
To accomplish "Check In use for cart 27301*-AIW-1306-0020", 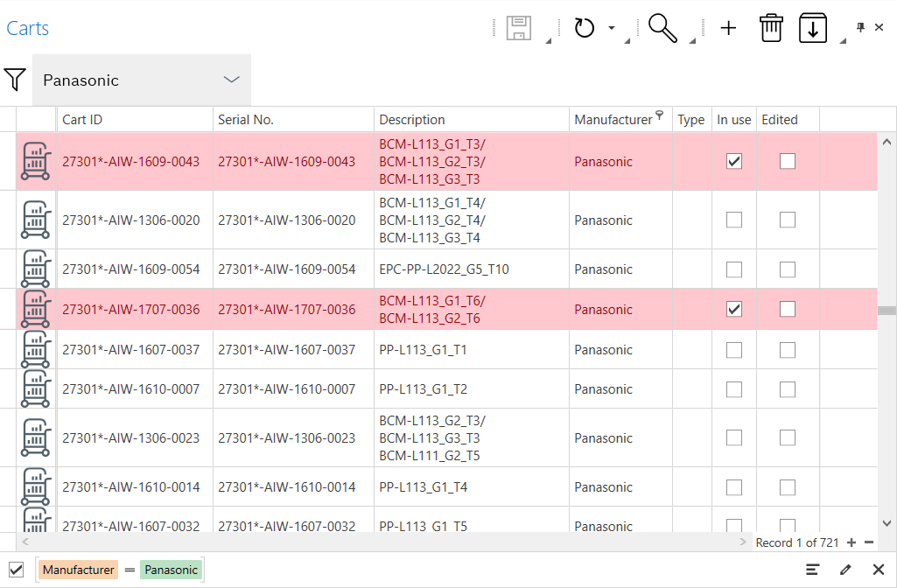I will [x=734, y=220].
